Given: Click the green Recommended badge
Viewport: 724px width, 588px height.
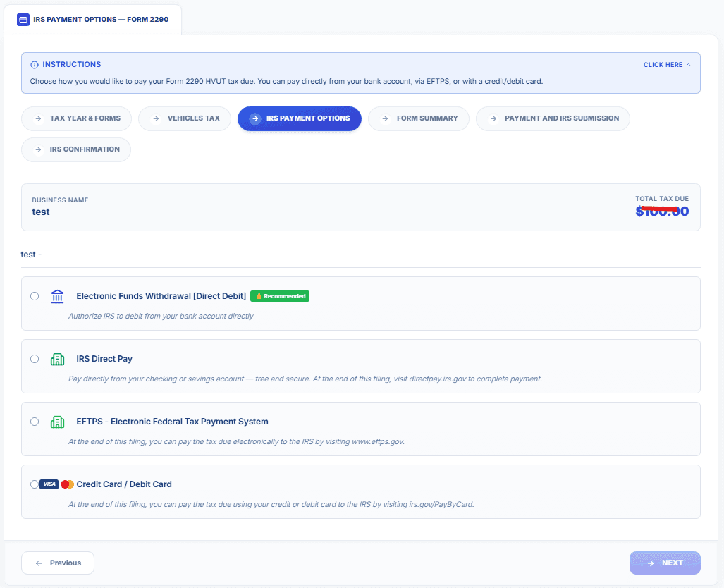Looking at the screenshot, I should 280,296.
